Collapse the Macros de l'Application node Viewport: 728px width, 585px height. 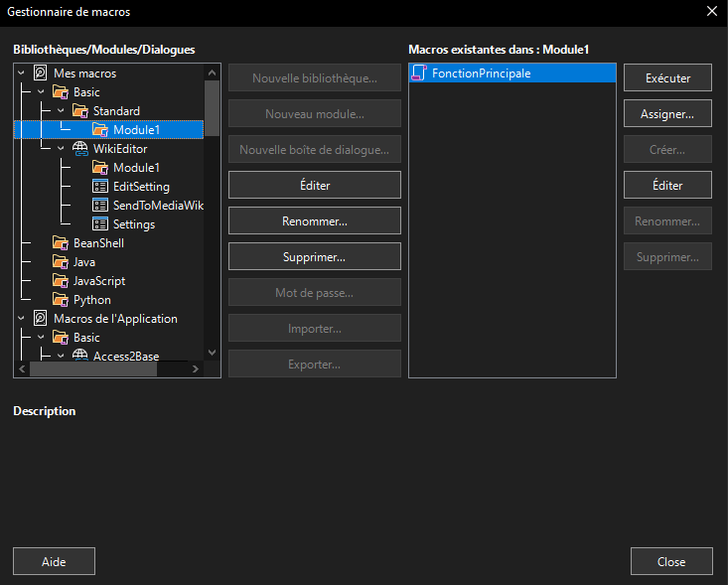[x=22, y=319]
